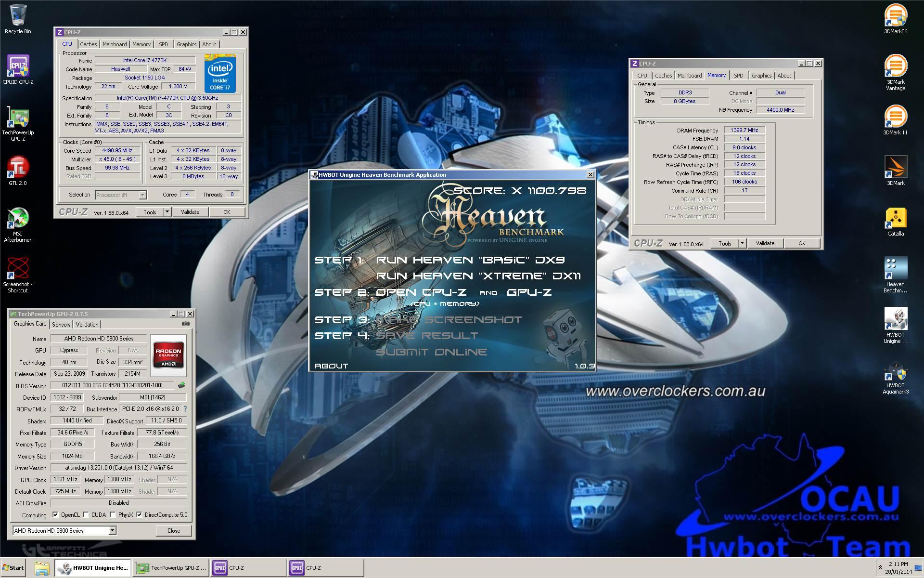Switch to Caches tab in left CPU-Z
Image resolution: width=924 pixels, height=578 pixels.
click(89, 44)
